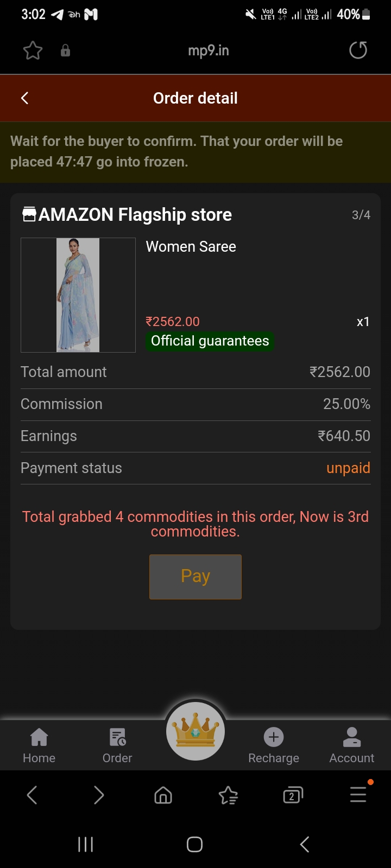Bookmark page with the star icon
391x868 pixels.
pos(33,50)
